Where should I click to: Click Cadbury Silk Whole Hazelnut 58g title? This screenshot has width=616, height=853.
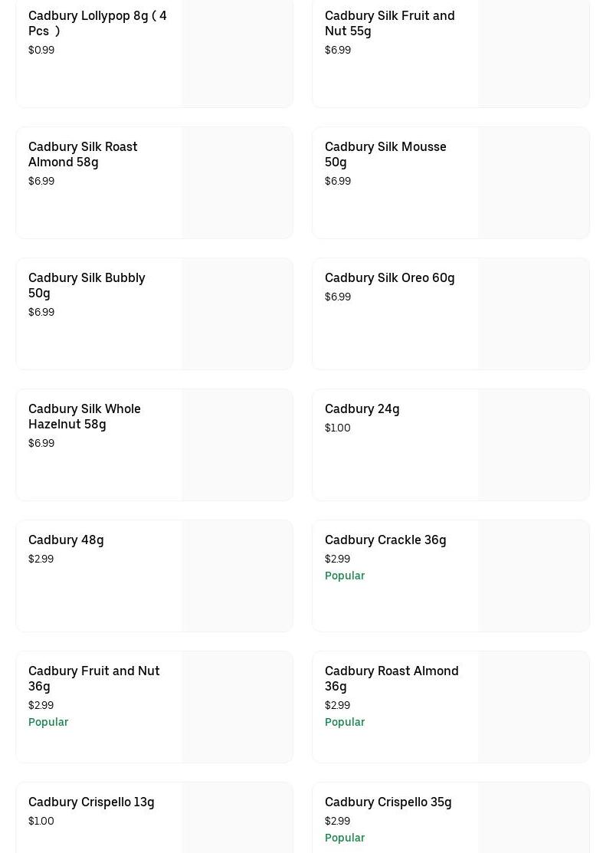84,416
